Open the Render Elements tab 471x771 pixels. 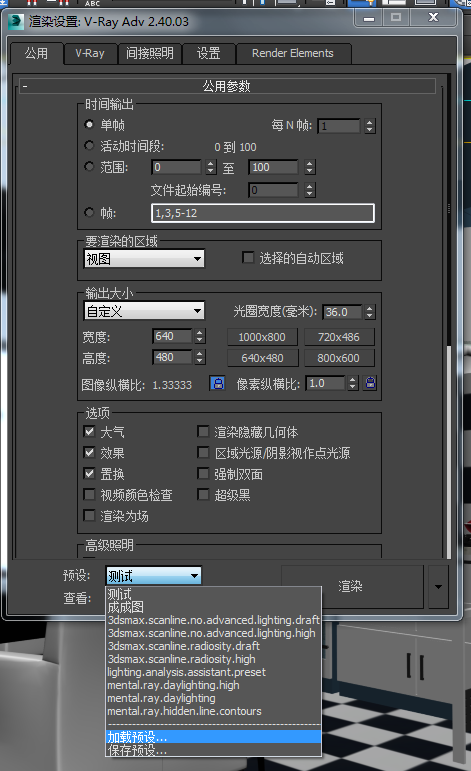point(293,53)
